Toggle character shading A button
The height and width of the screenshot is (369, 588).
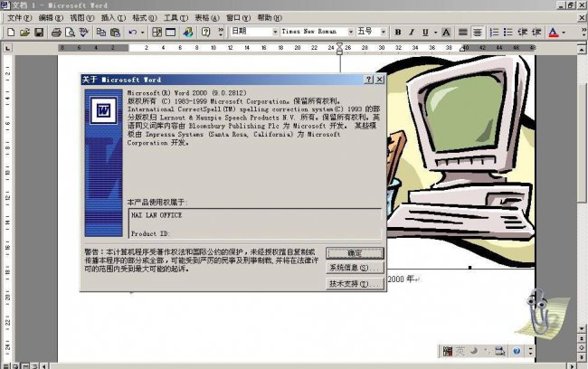click(x=446, y=33)
